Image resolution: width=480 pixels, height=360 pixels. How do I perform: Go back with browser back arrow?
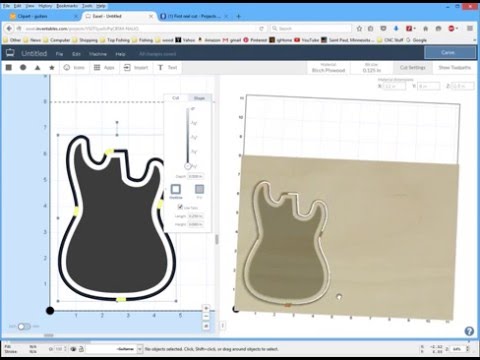coord(9,28)
